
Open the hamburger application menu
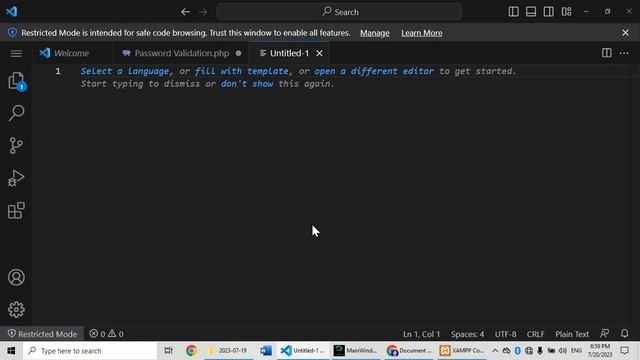(x=16, y=53)
